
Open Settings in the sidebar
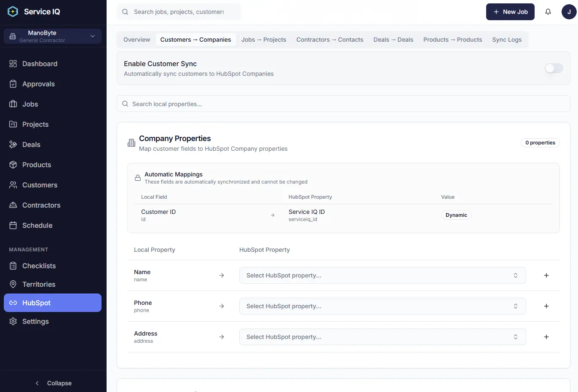(53, 321)
